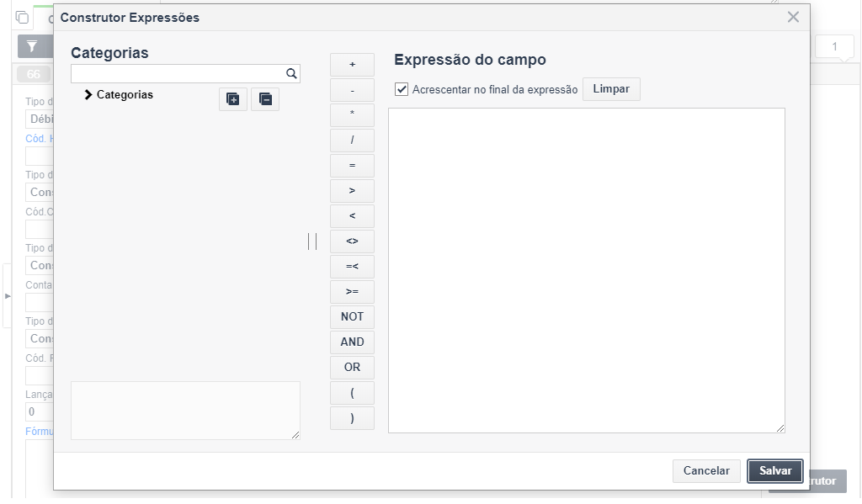Expand the Categorias tree node

[x=88, y=94]
